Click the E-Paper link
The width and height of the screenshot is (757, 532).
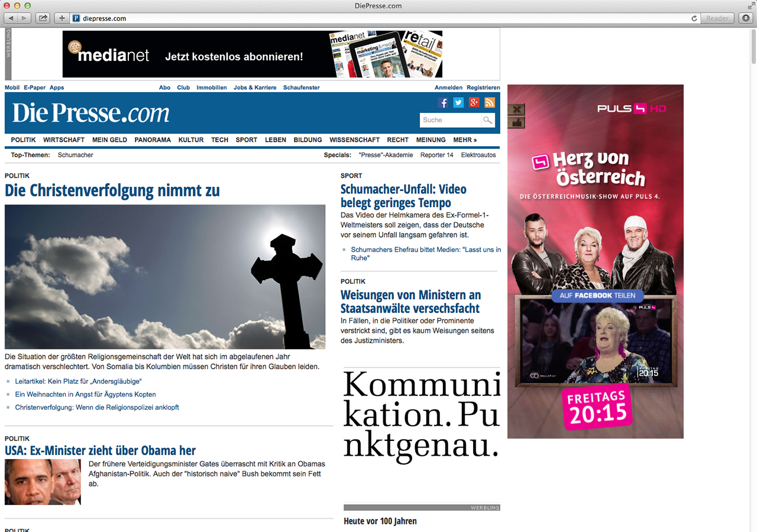coord(34,87)
